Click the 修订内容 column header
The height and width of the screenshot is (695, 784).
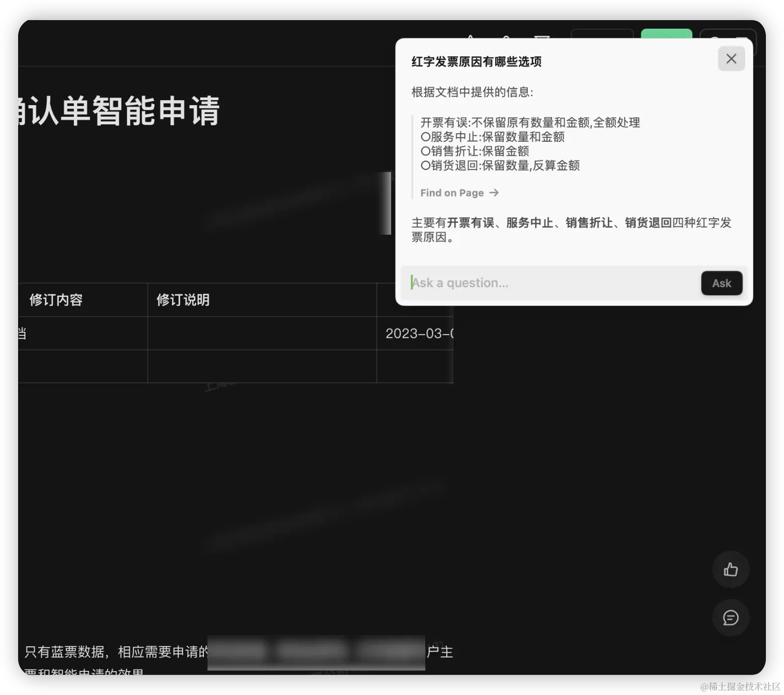(55, 300)
